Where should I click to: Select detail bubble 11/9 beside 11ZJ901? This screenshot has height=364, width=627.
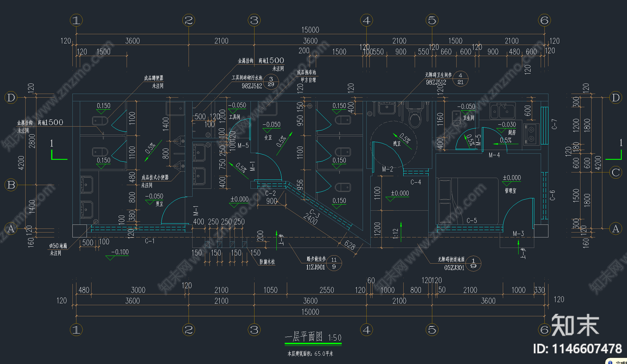[x=334, y=263]
